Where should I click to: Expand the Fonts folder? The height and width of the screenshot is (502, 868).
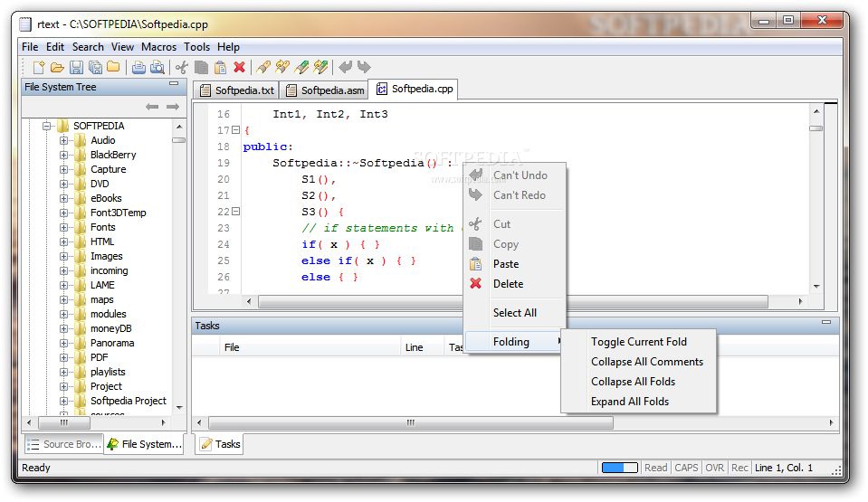(63, 227)
